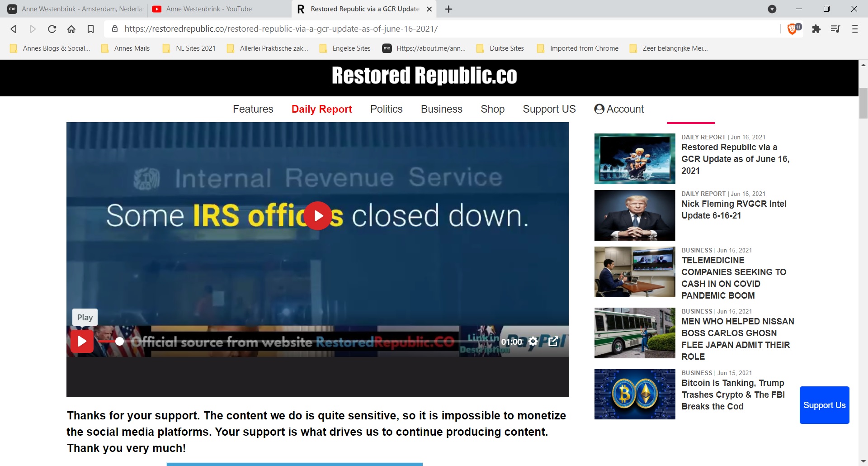This screenshot has width=868, height=466.
Task: Open the tab search dropdown circle
Action: [772, 9]
